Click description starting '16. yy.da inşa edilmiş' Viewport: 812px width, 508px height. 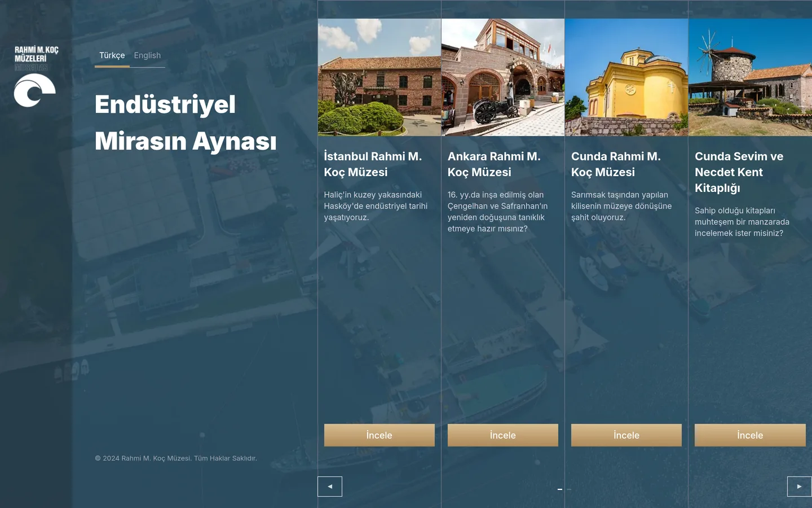[497, 212]
